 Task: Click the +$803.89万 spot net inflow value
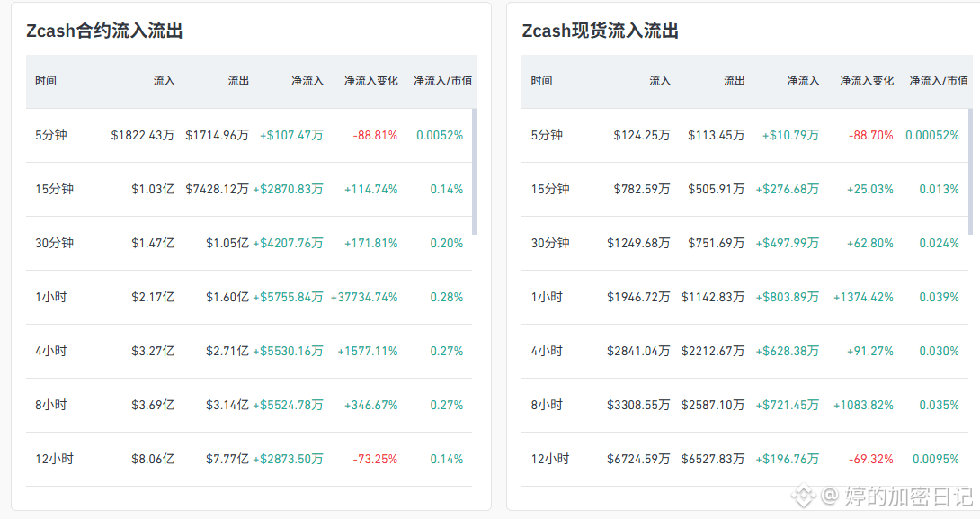coord(787,297)
